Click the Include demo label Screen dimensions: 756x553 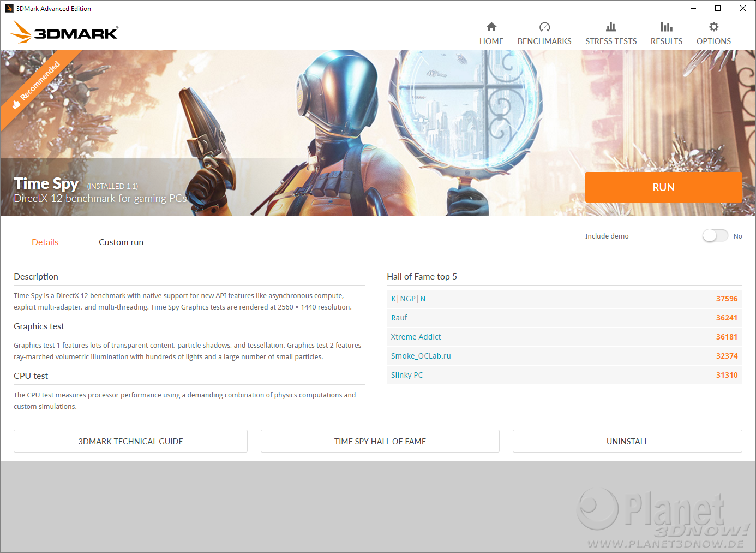[607, 236]
